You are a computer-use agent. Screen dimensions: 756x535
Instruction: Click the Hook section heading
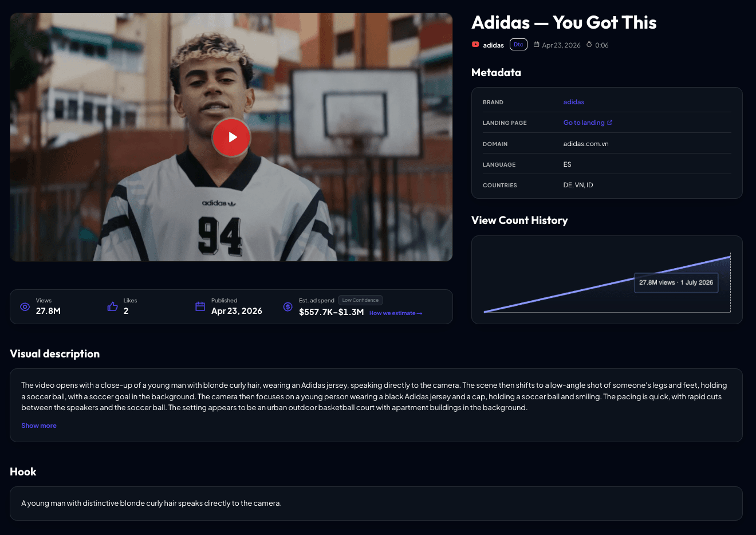coord(23,472)
